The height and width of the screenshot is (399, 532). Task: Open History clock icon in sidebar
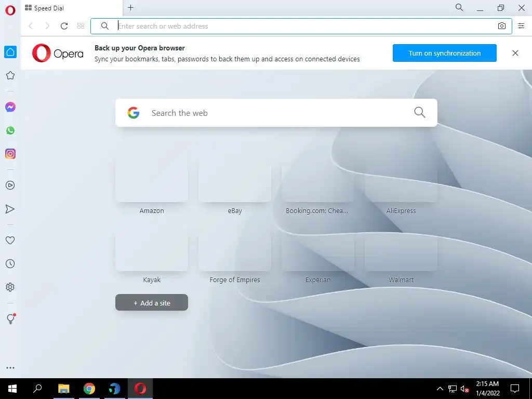click(10, 263)
